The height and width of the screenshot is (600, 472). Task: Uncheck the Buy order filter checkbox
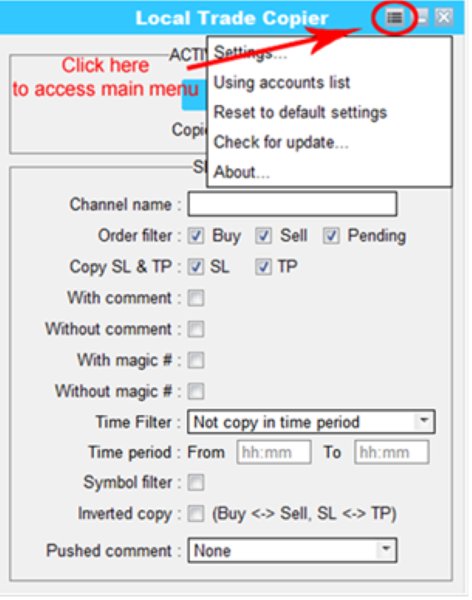pyautogui.click(x=196, y=236)
